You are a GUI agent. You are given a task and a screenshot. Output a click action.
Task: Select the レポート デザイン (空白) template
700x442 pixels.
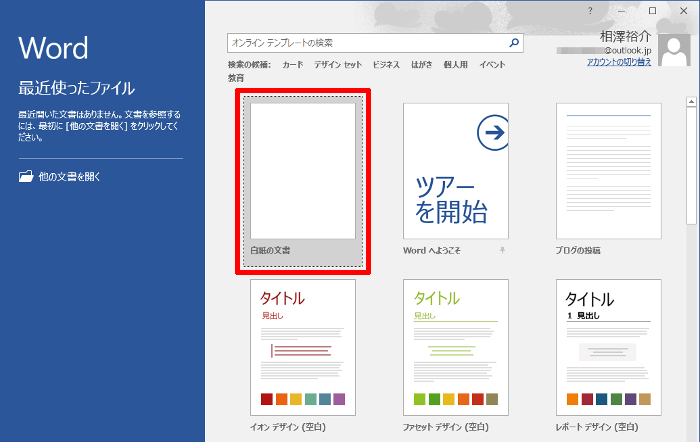coord(608,347)
